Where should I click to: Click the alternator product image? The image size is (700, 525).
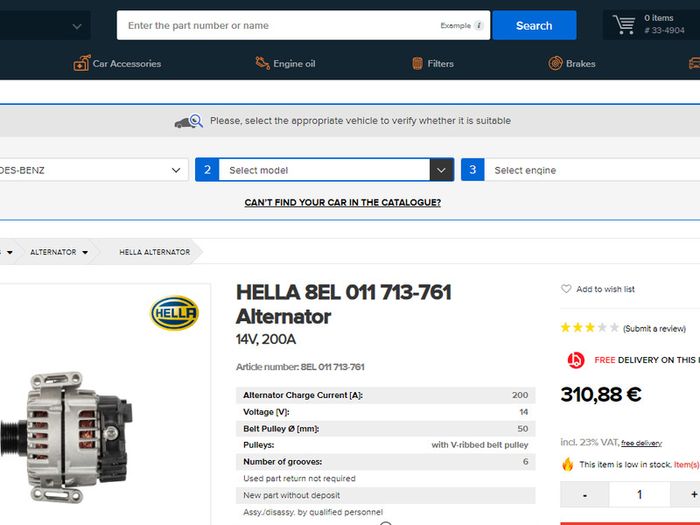[x=66, y=437]
